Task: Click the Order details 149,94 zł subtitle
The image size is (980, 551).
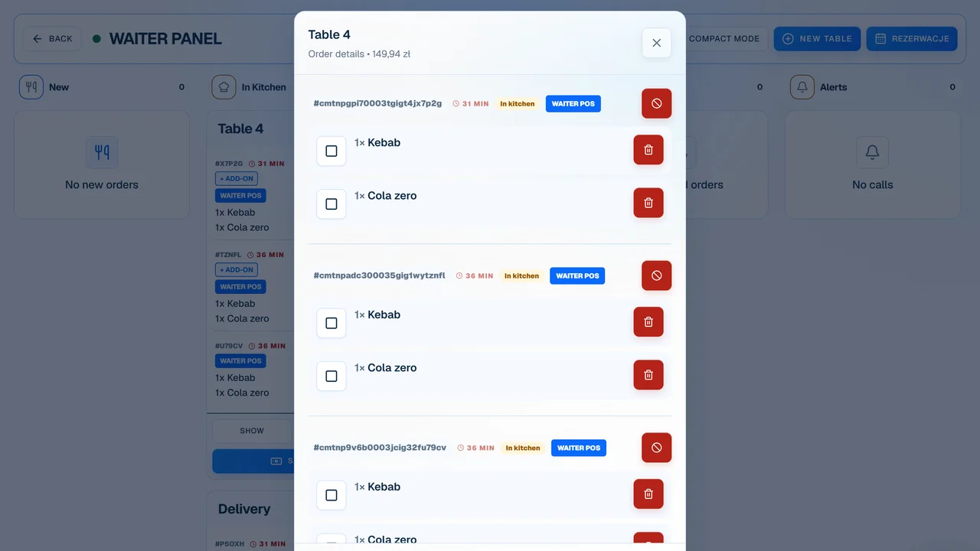Action: coord(359,54)
